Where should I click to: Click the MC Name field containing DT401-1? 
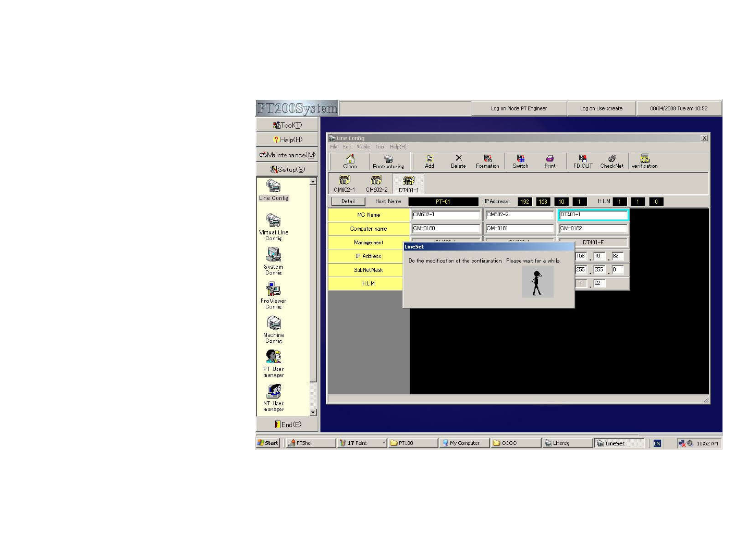point(593,215)
